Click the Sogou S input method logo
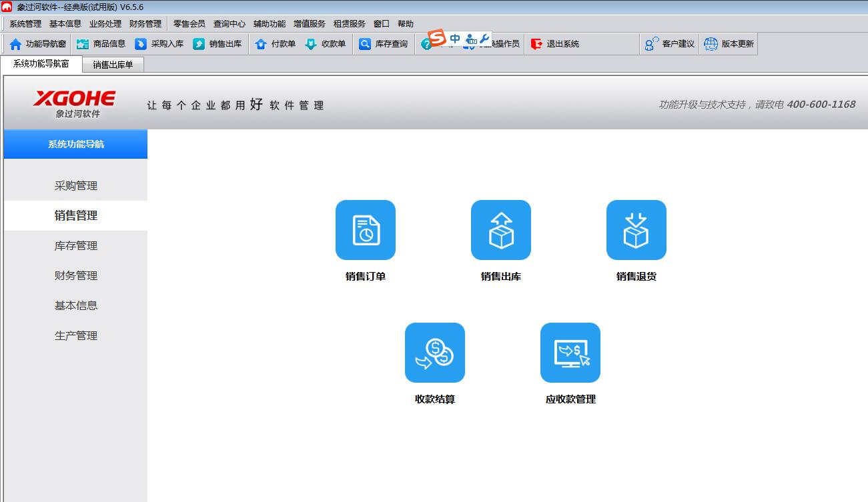Viewport: 868px width, 502px height. coord(436,38)
